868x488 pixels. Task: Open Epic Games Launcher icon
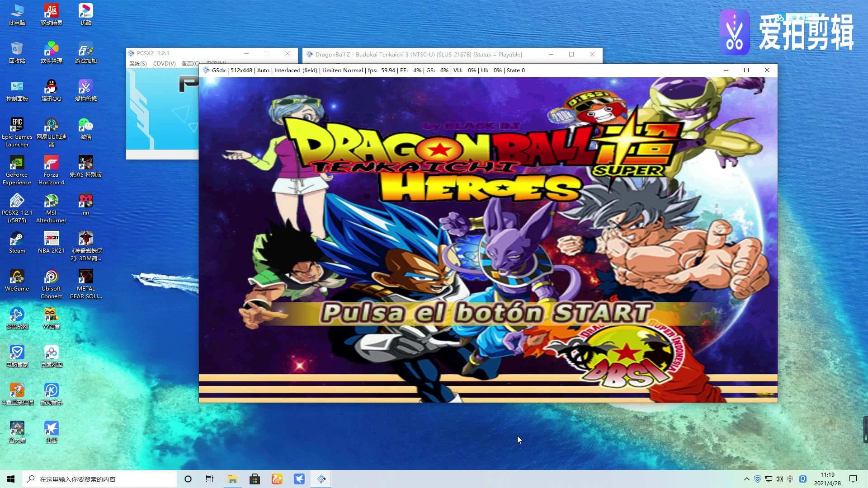coord(17,132)
